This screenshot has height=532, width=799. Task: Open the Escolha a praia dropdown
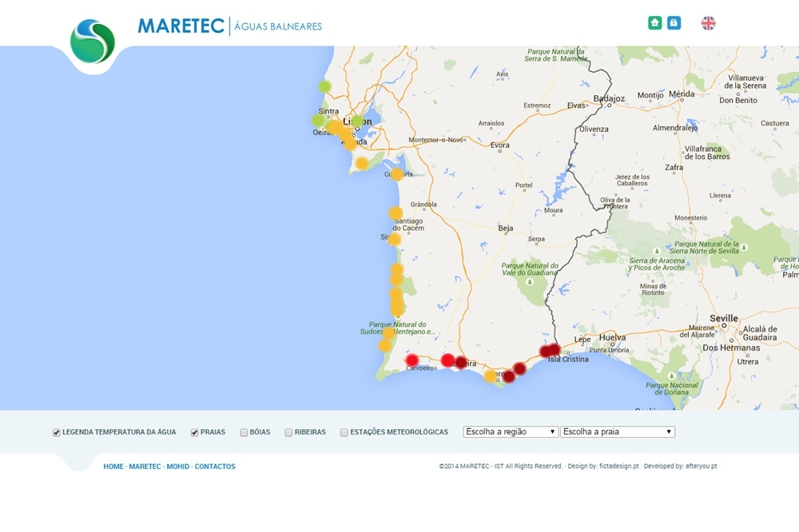click(x=618, y=431)
